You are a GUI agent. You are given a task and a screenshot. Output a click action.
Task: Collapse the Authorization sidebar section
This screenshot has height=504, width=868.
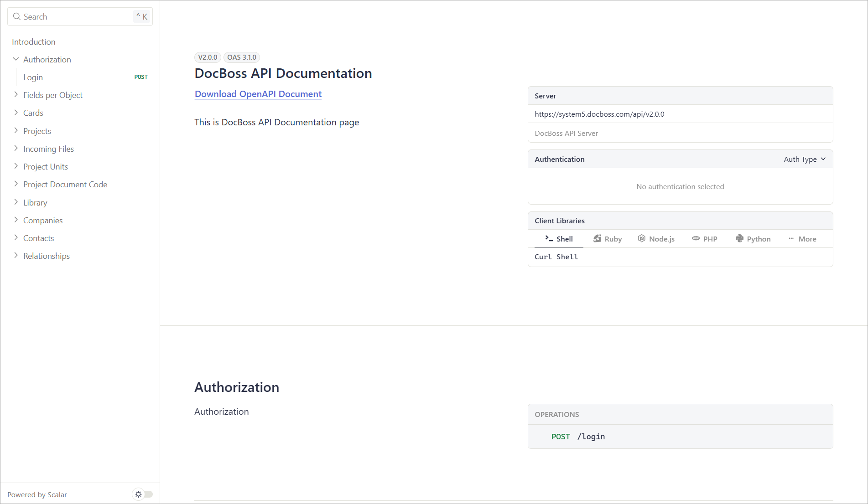pyautogui.click(x=16, y=59)
